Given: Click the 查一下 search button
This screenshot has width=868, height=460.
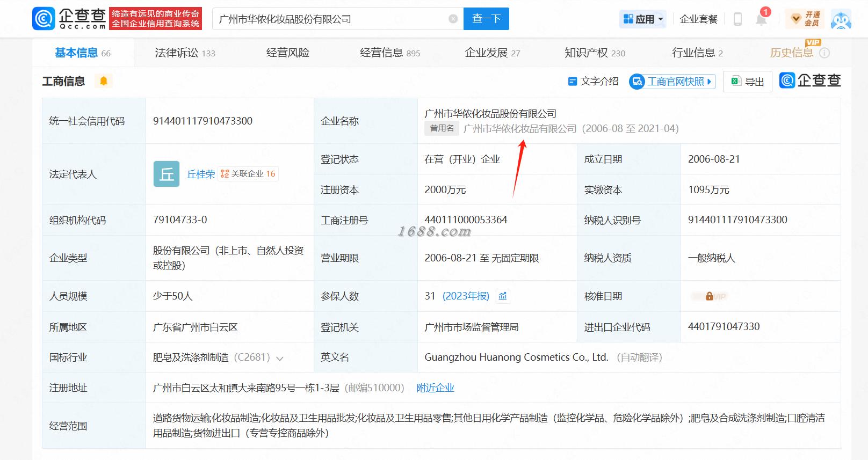Looking at the screenshot, I should [486, 19].
